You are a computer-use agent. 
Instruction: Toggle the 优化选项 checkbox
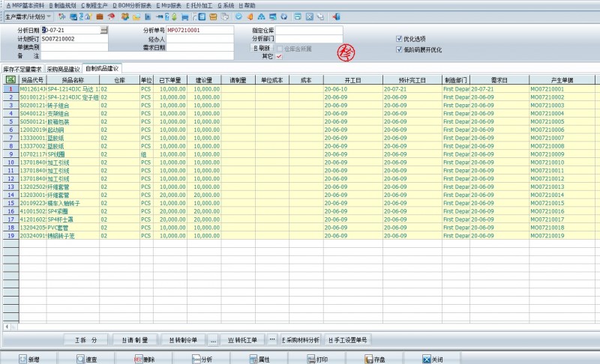[x=398, y=39]
